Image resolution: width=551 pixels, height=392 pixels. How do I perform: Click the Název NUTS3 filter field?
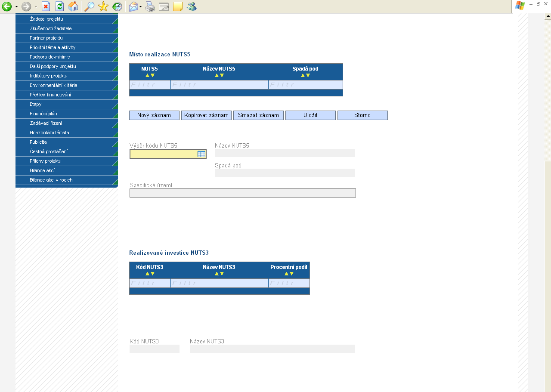[x=220, y=283]
